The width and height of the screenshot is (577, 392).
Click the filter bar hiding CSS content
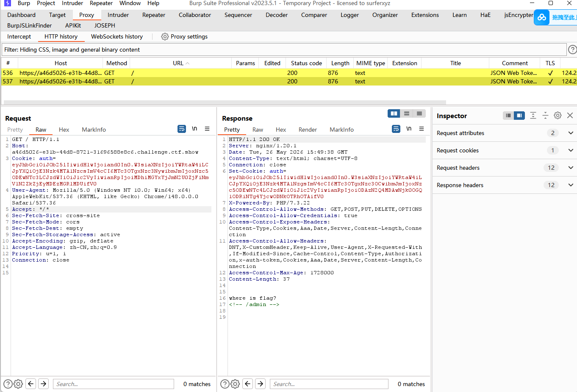(x=284, y=50)
